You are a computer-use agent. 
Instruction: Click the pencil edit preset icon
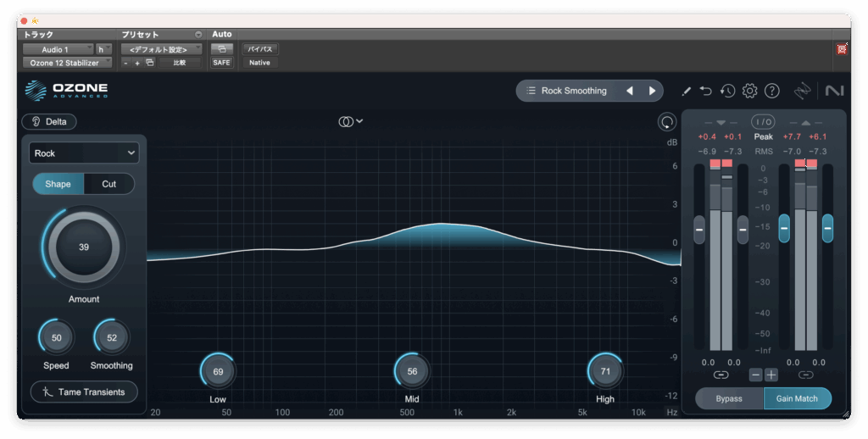[x=686, y=91]
